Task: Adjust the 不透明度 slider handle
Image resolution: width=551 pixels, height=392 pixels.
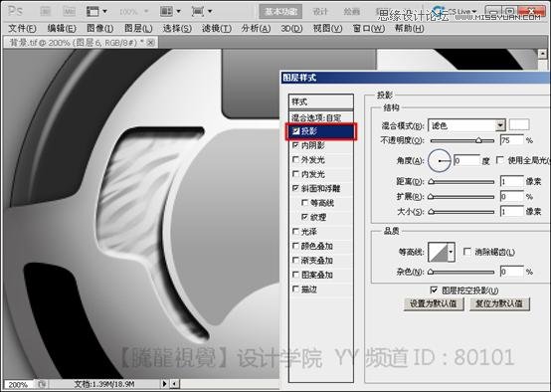Action: (478, 140)
